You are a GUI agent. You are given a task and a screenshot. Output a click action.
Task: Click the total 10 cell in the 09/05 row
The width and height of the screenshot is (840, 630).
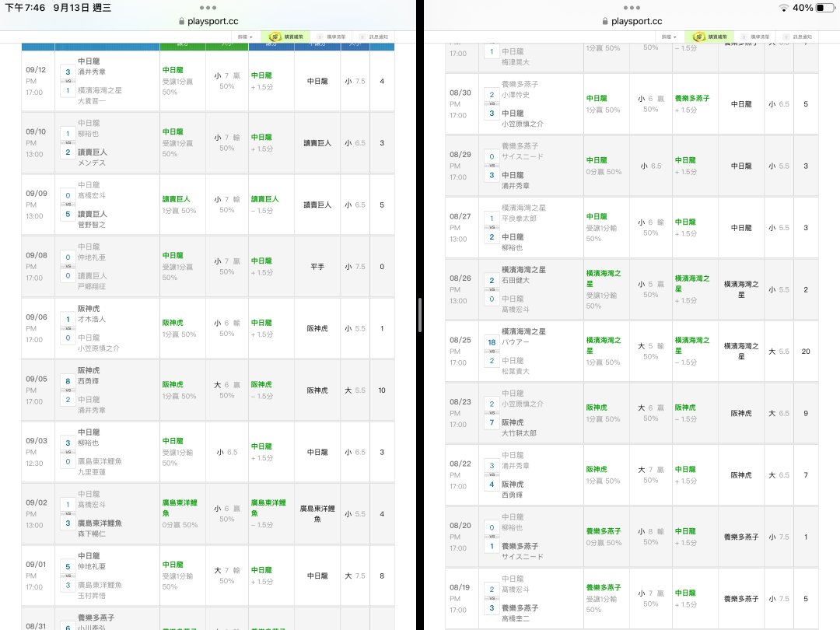click(x=382, y=390)
